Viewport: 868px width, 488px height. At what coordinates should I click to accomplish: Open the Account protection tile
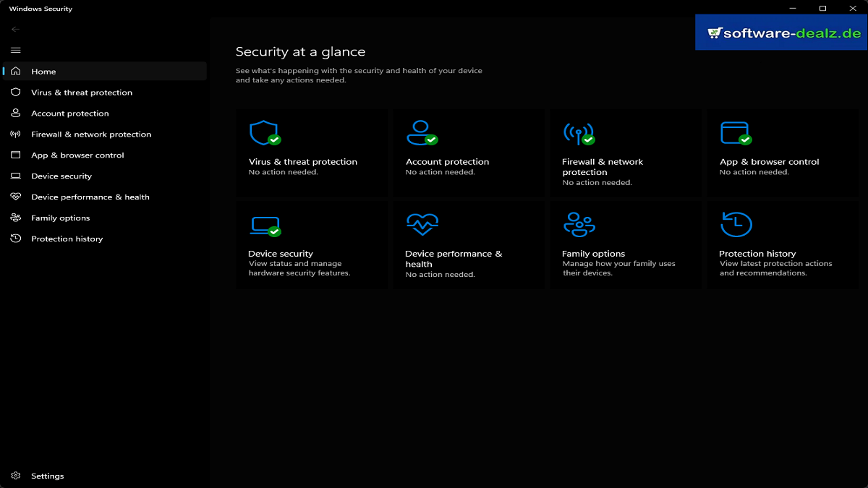click(x=469, y=153)
